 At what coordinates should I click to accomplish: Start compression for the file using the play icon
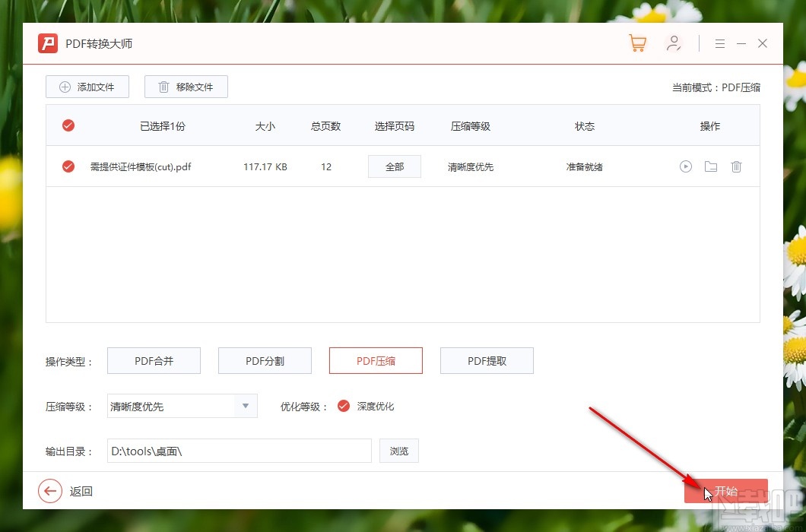[x=686, y=166]
